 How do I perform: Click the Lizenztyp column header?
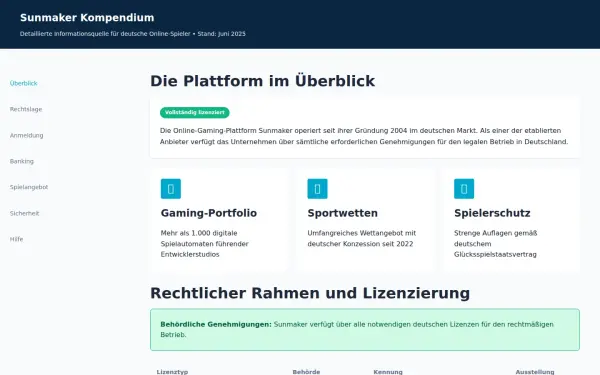pos(172,372)
